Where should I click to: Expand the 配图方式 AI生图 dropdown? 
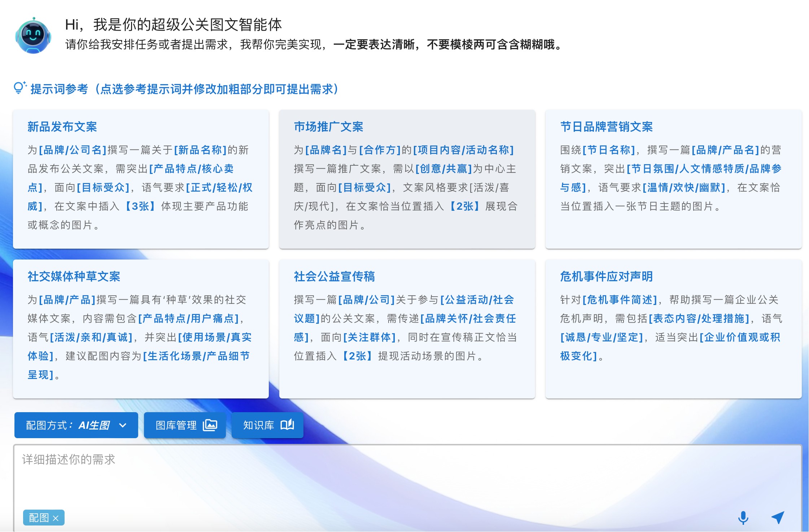click(76, 425)
